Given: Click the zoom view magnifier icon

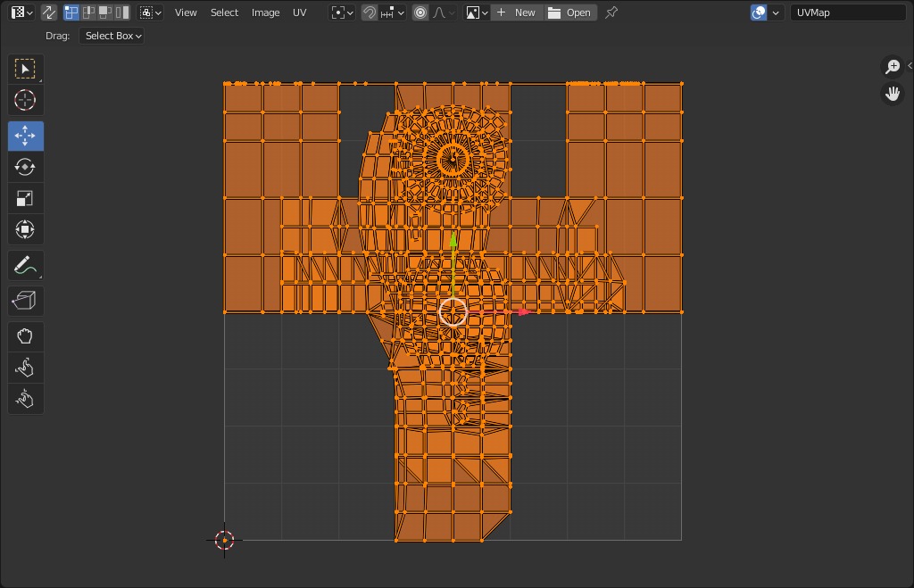Looking at the screenshot, I should [893, 66].
